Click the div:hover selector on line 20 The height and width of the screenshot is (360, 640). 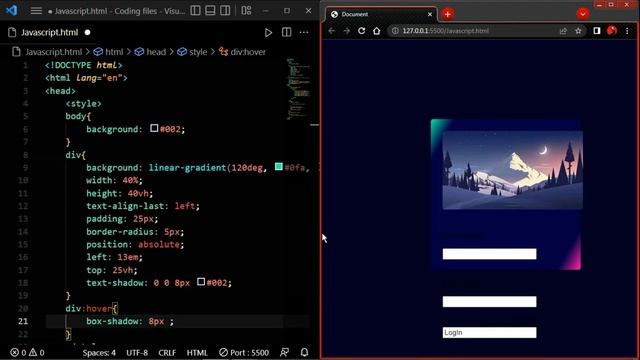[89, 309]
